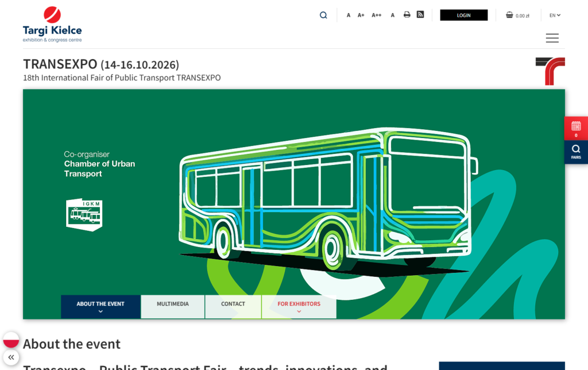Image resolution: width=588 pixels, height=370 pixels.
Task: Open the EN language dropdown
Action: click(x=555, y=16)
